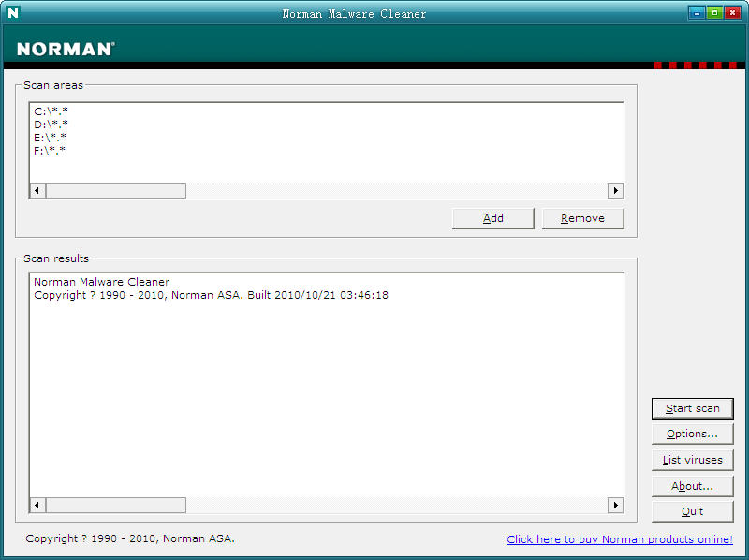Select the D:\*.* scan area entry

coord(51,125)
